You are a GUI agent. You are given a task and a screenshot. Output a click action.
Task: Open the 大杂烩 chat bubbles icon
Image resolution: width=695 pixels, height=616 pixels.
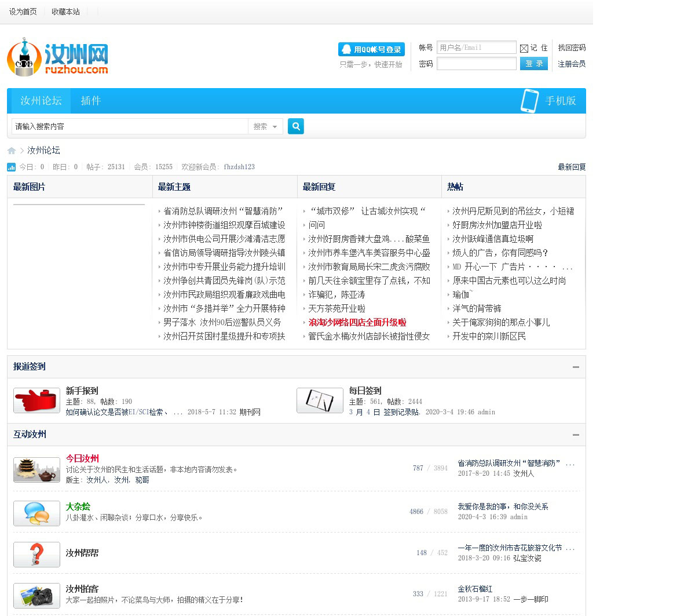tap(36, 513)
